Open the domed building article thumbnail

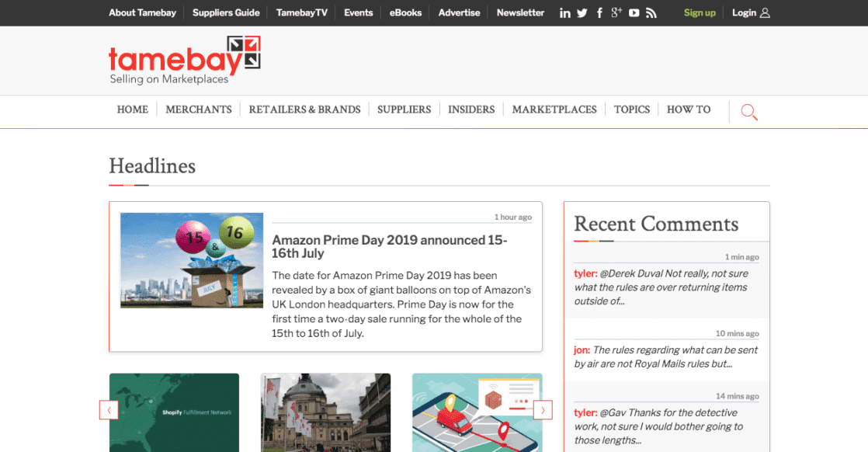pyautogui.click(x=325, y=412)
